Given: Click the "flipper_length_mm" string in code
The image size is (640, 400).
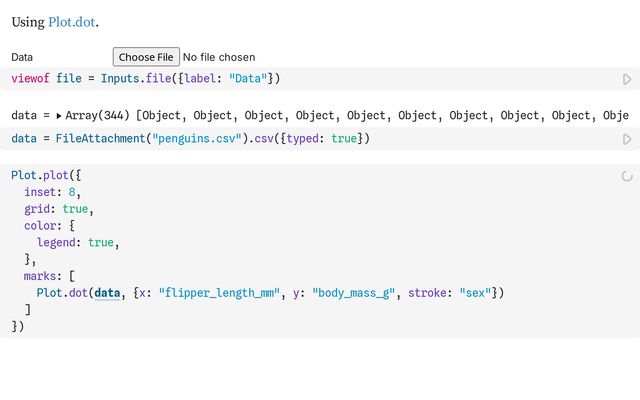Looking at the screenshot, I should click(215, 293).
